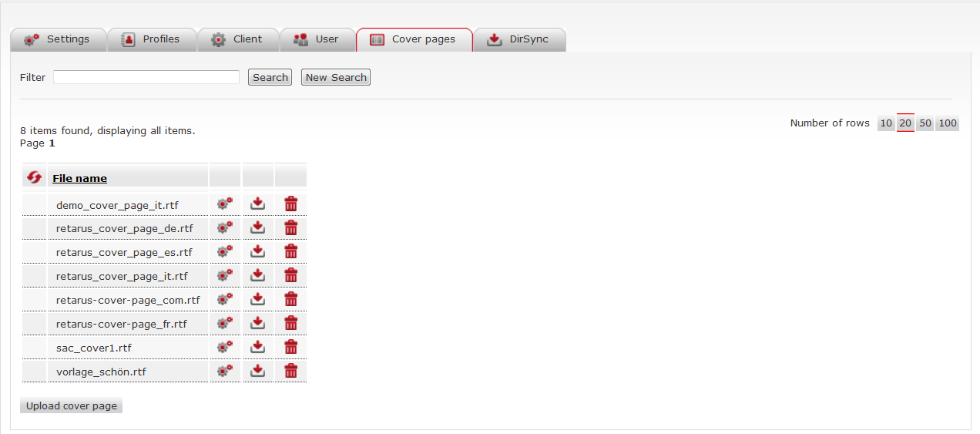Image resolution: width=980 pixels, height=434 pixels.
Task: Delete vorlage_schön.rtf cover page
Action: (290, 372)
